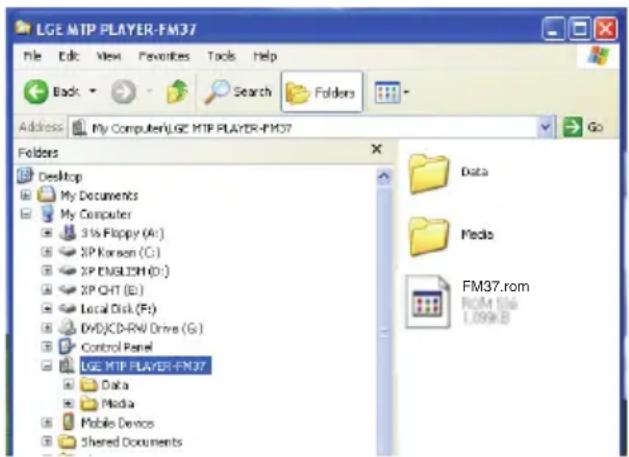Click the green Go arrow button

[x=572, y=127]
